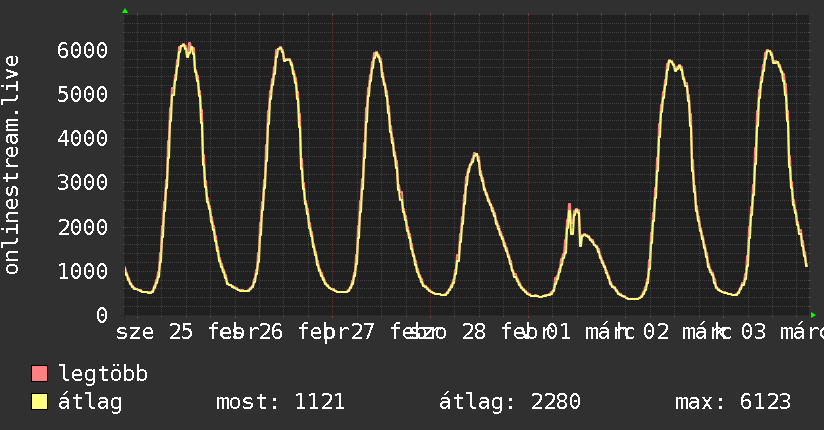824x430 pixels.
Task: Click the 'max: 6123' statistic
Action: coord(733,402)
